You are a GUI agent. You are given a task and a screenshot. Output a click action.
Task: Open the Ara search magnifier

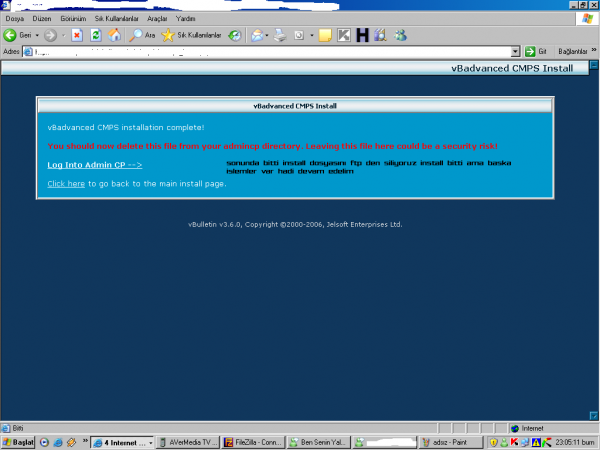pos(142,35)
